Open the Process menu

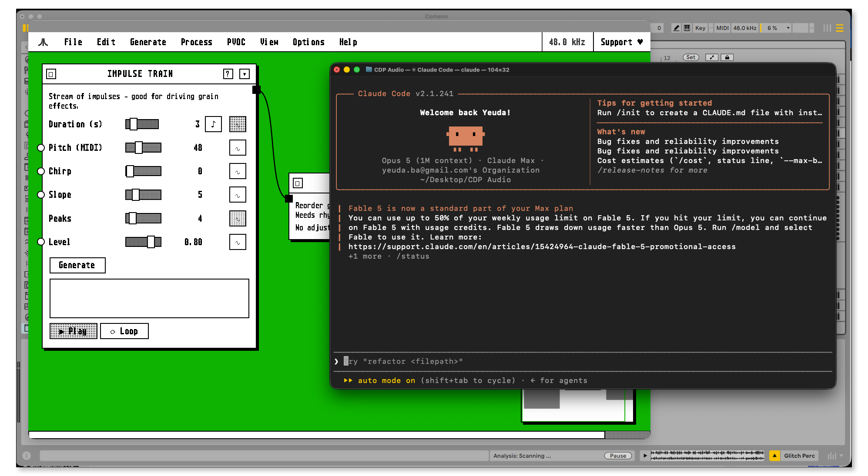(x=197, y=42)
